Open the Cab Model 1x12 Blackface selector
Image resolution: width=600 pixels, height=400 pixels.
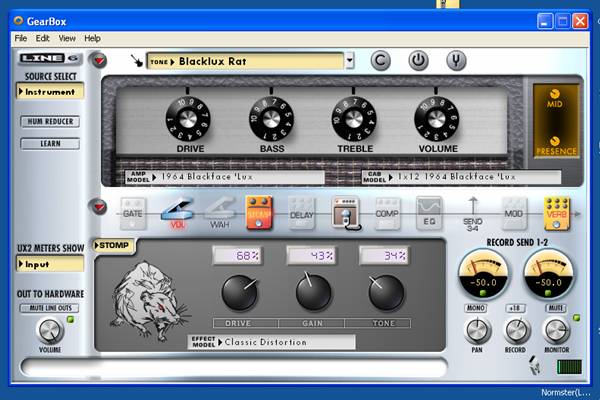(x=461, y=177)
